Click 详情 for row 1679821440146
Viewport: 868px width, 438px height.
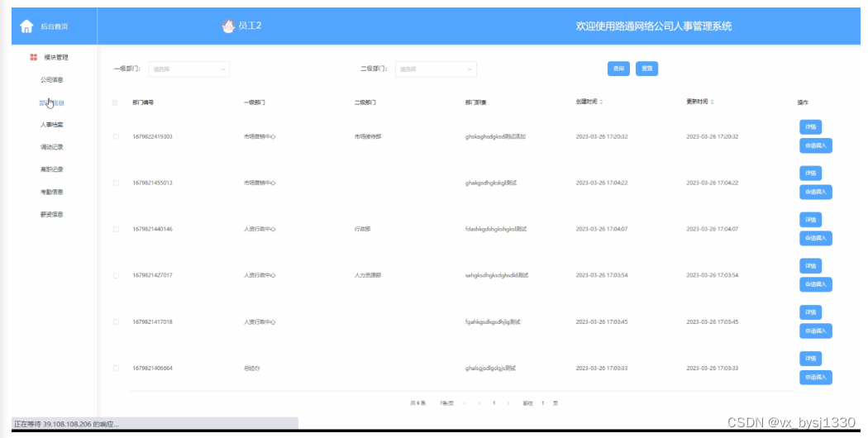click(x=810, y=220)
